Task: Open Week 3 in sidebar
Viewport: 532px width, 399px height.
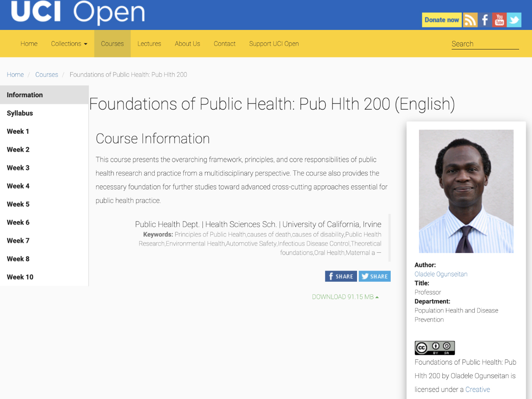Action: point(44,168)
